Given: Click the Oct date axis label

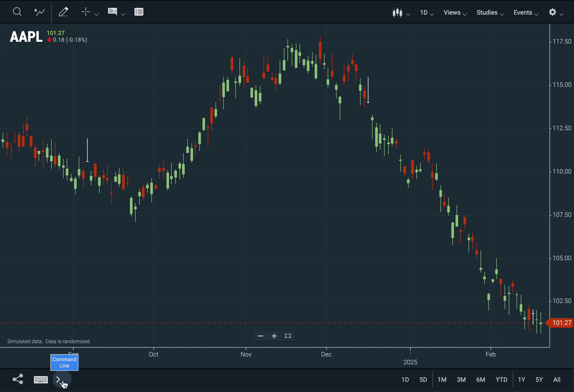Looking at the screenshot, I should [x=154, y=354].
